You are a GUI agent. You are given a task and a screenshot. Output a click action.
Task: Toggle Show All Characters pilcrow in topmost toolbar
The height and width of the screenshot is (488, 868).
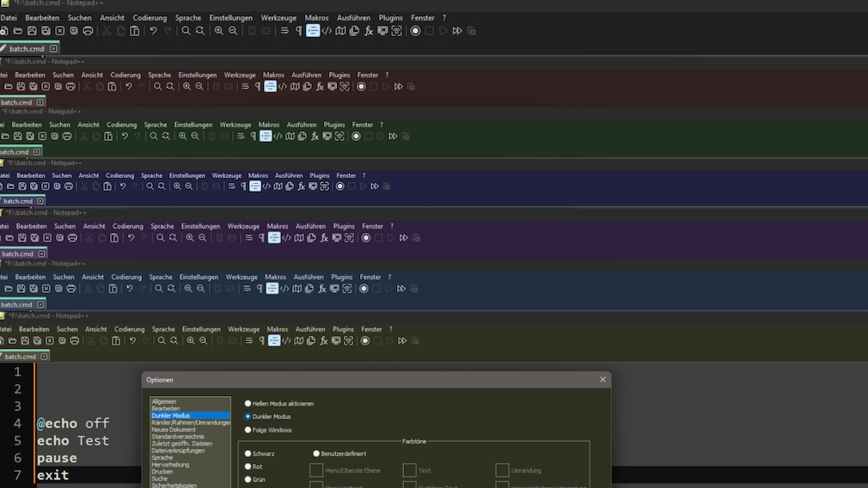(x=299, y=31)
